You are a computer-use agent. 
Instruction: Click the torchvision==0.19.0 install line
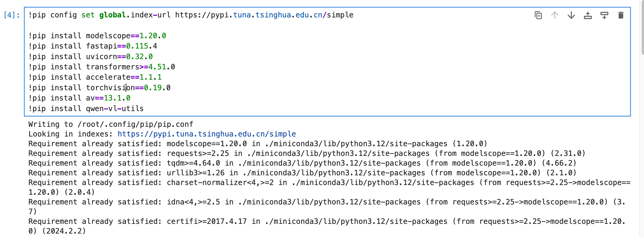click(99, 88)
